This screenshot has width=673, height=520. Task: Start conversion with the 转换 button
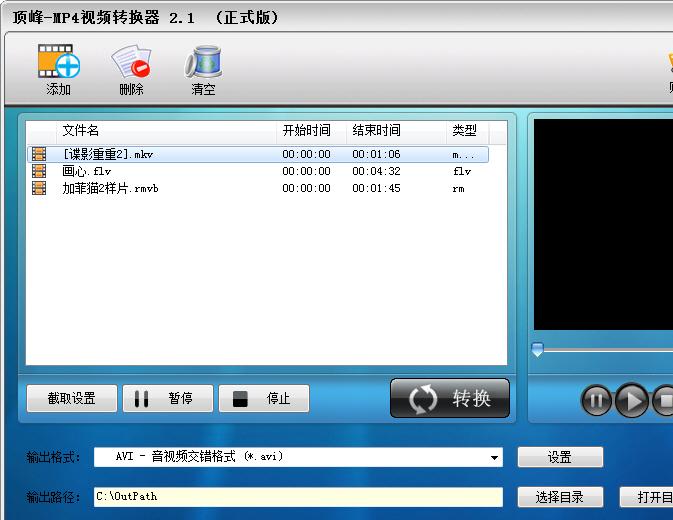click(x=450, y=398)
